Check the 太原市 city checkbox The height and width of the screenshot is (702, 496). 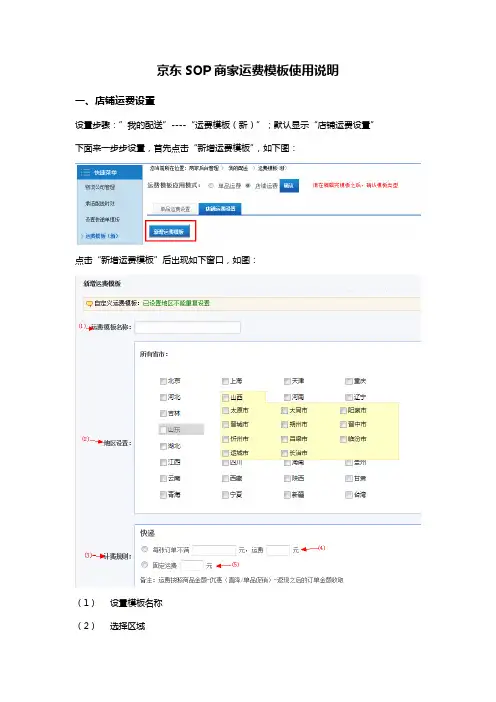[x=226, y=411]
